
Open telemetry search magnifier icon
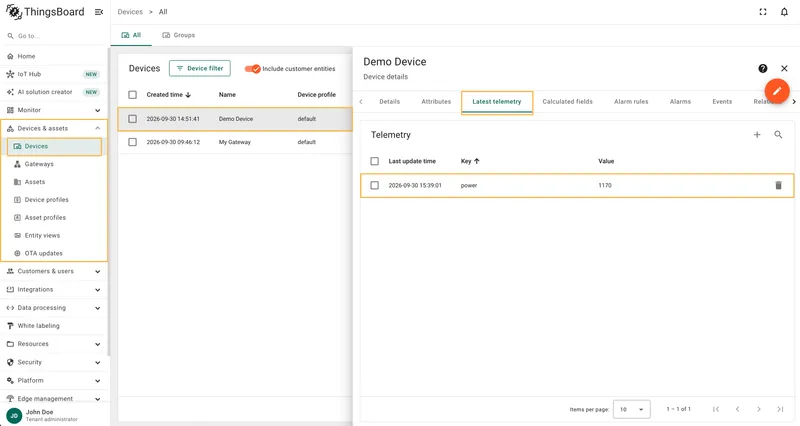[778, 135]
